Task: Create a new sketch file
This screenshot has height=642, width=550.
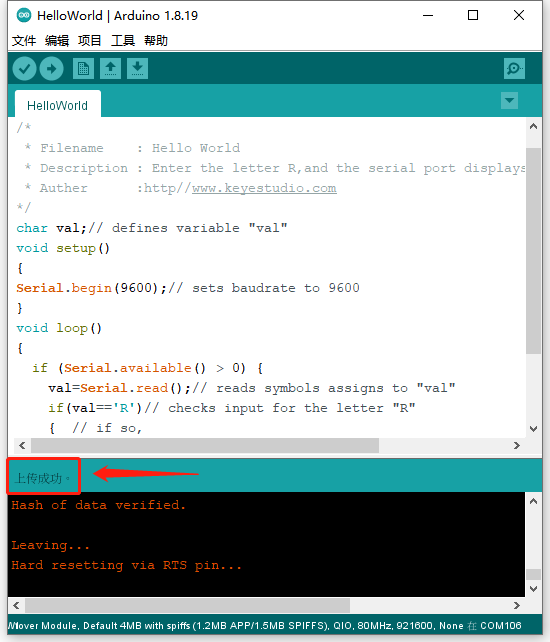Action: 84,68
